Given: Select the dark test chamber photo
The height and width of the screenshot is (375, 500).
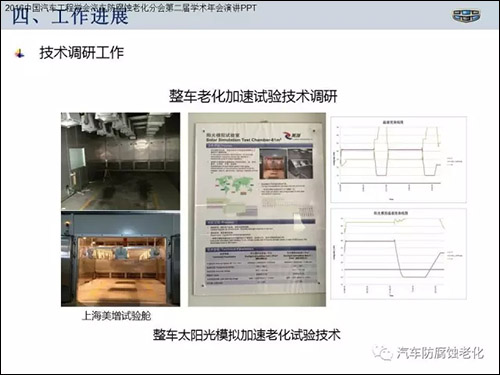Looking at the screenshot, I should (x=120, y=161).
